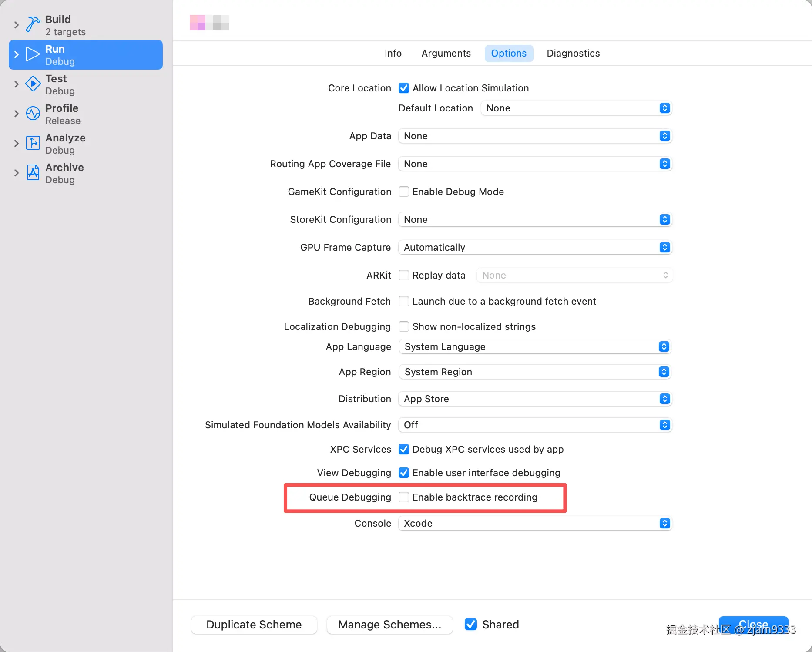Switch to the Arguments tab
812x652 pixels.
[446, 53]
